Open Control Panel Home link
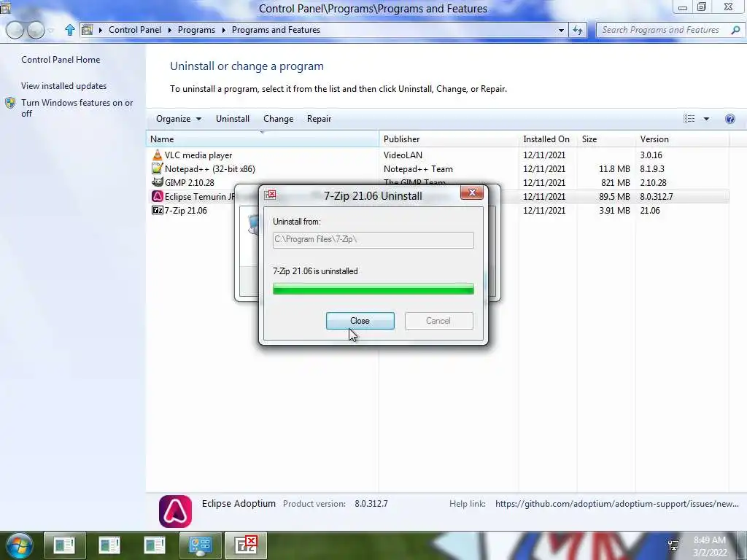This screenshot has width=747, height=560. coord(61,60)
